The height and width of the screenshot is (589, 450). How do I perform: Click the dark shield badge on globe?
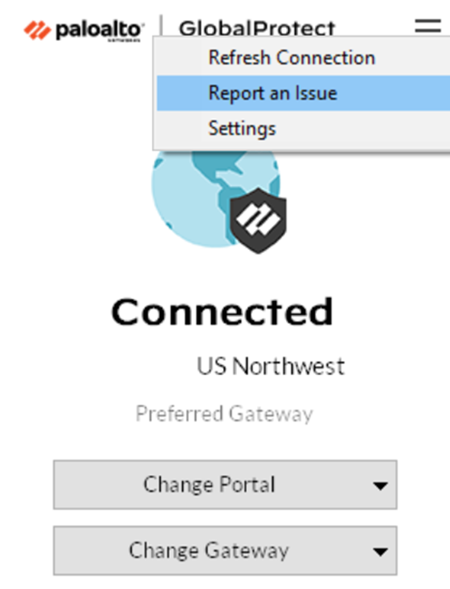point(258,220)
